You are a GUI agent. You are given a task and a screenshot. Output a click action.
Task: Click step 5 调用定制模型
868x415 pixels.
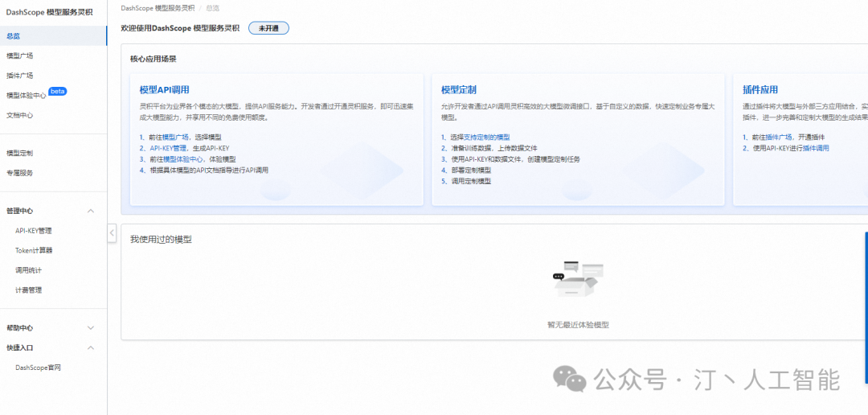[x=466, y=181]
